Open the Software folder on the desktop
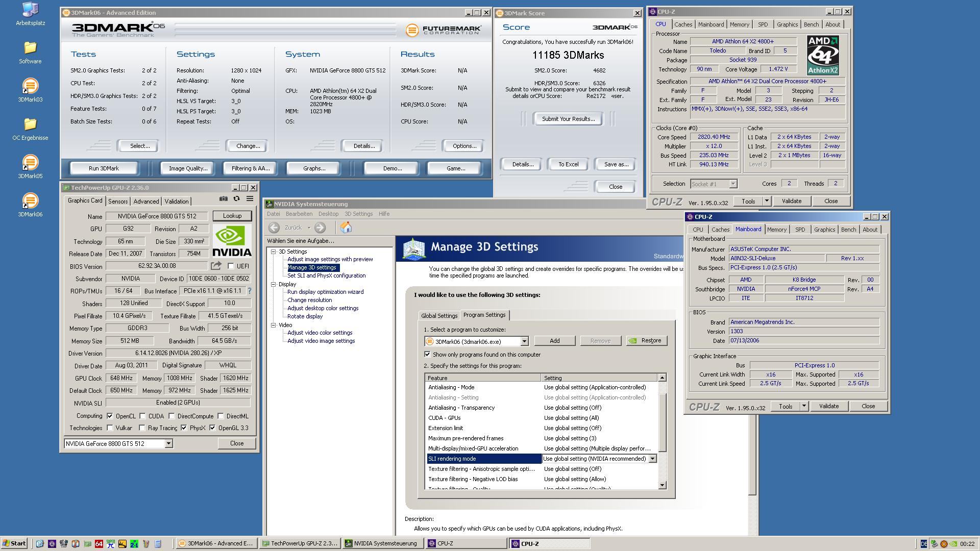The width and height of the screenshot is (980, 551). [x=30, y=53]
